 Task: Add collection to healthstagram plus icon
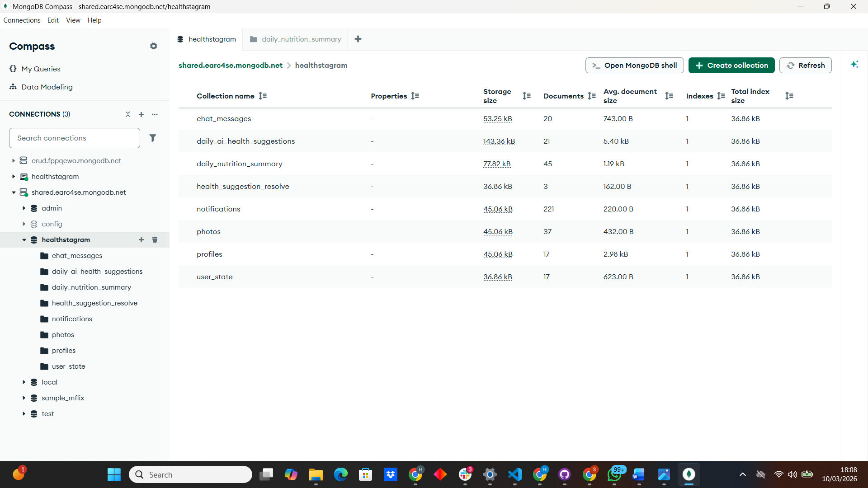pyautogui.click(x=141, y=239)
